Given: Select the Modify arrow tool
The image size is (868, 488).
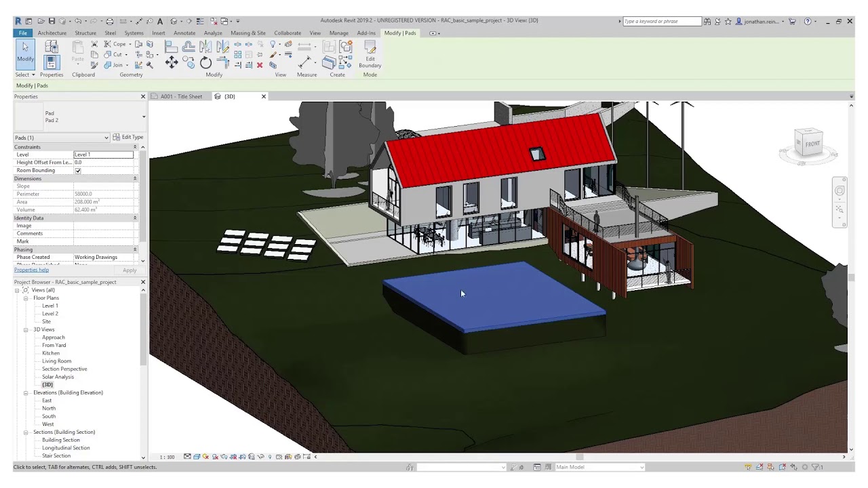Looking at the screenshot, I should click(x=25, y=53).
